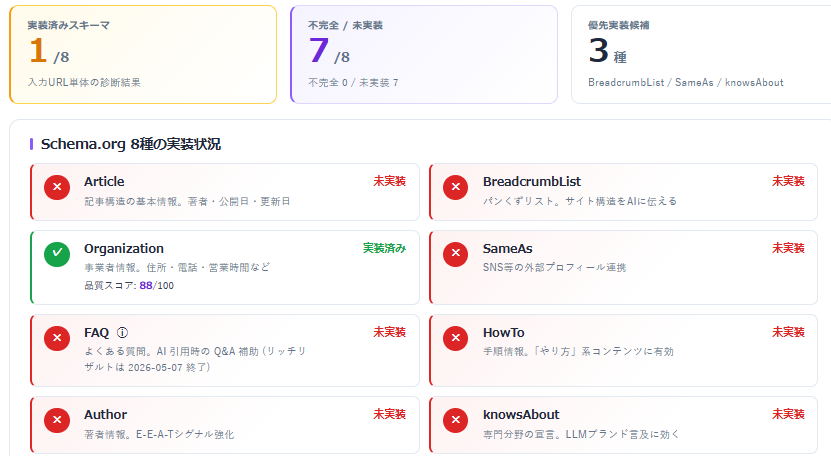This screenshot has height=456, width=831.
Task: Click the 未実装 status on Author
Action: (390, 414)
